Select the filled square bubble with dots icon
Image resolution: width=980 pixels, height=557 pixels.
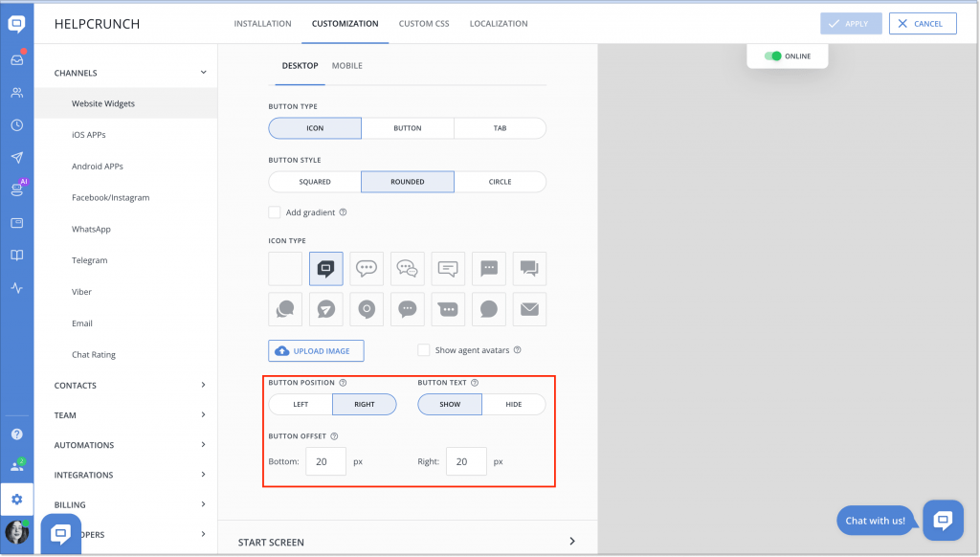pos(489,269)
